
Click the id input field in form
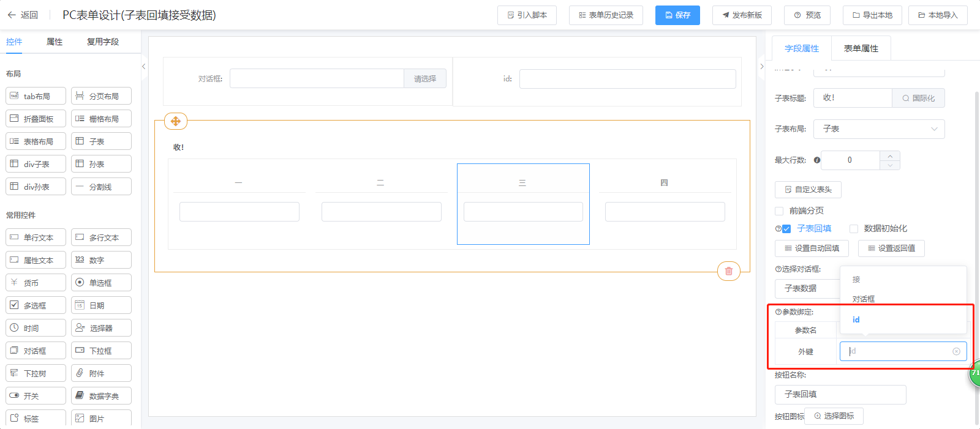[627, 79]
